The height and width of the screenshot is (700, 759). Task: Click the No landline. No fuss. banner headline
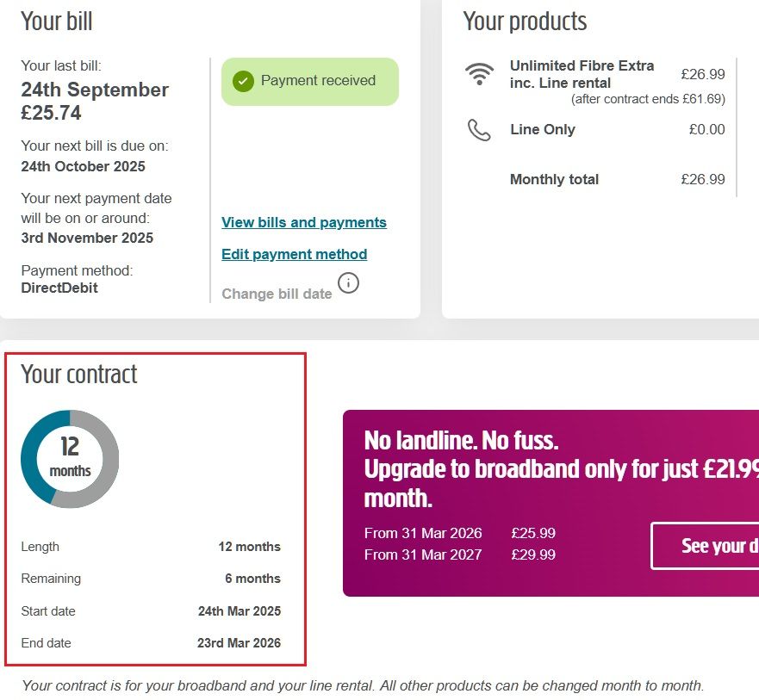[x=462, y=441]
